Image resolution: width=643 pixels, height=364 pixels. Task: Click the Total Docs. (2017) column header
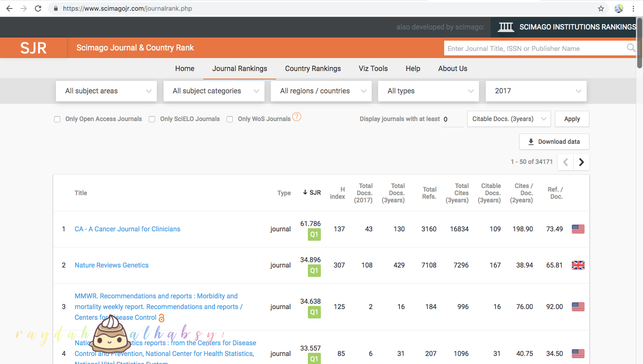tap(363, 193)
